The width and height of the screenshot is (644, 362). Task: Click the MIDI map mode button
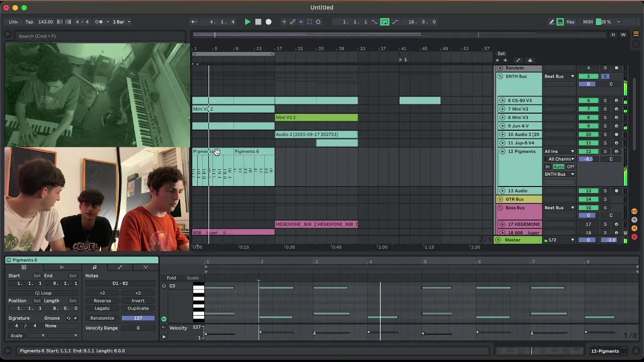(588, 22)
